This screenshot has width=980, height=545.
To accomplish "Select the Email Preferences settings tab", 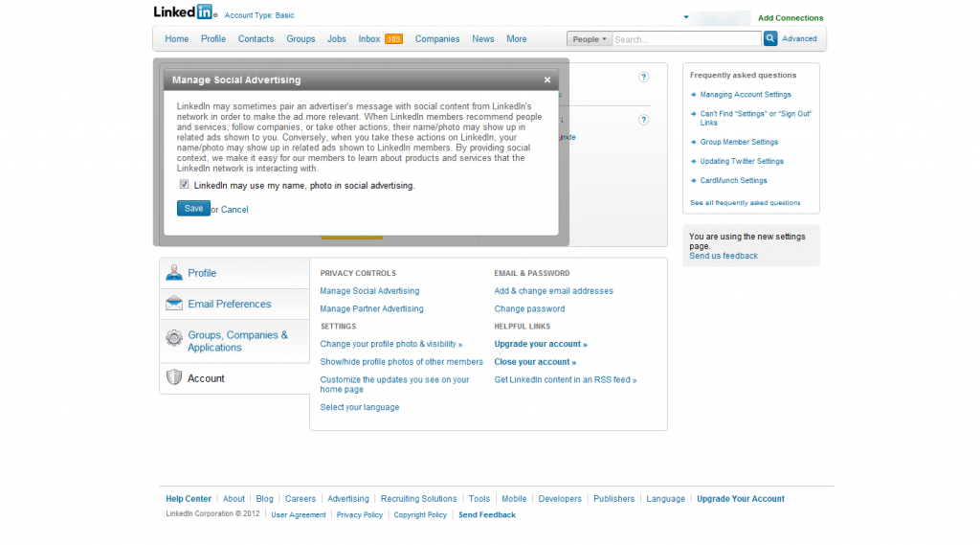I will [234, 304].
